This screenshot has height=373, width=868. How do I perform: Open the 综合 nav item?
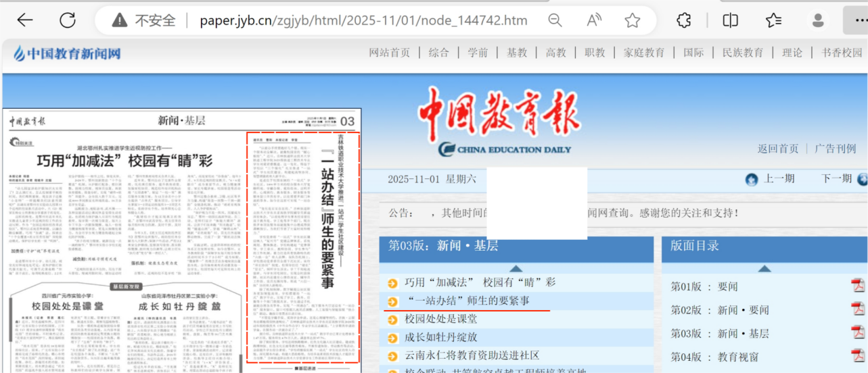[439, 53]
